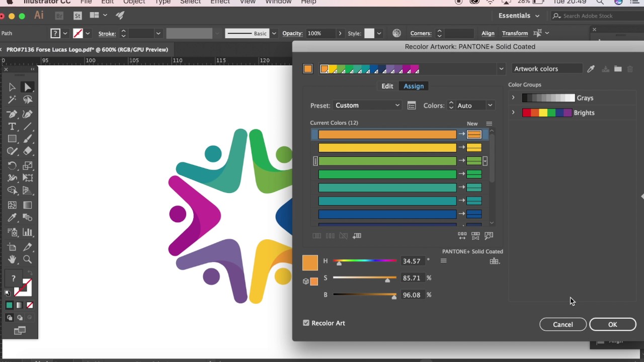Open the color reduction options icon
This screenshot has width=644, height=362.
tap(412, 106)
